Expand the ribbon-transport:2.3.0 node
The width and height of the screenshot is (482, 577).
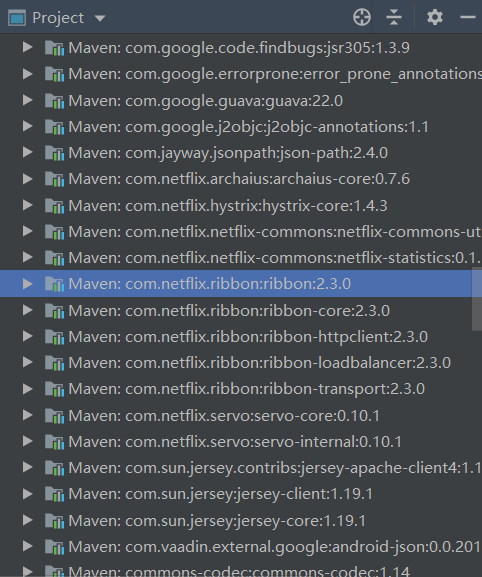tap(28, 389)
